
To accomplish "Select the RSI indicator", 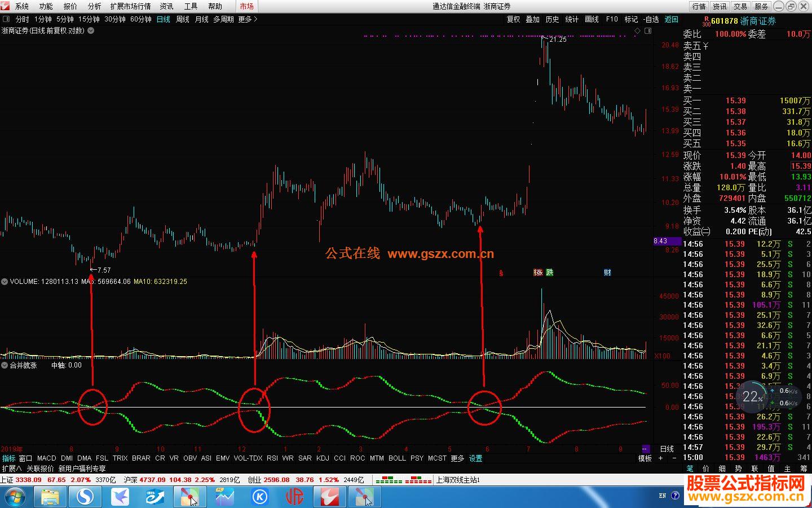I will pos(272,458).
